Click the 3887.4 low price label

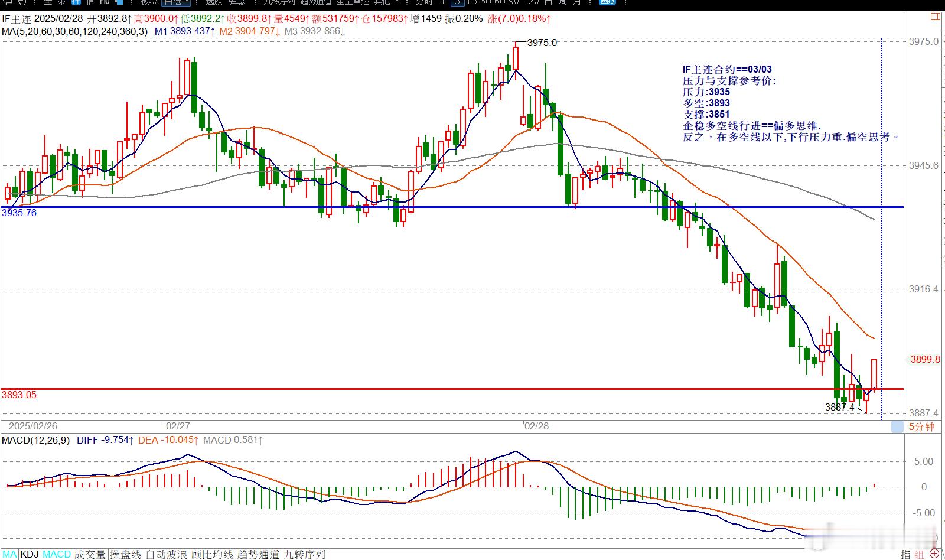pyautogui.click(x=839, y=407)
